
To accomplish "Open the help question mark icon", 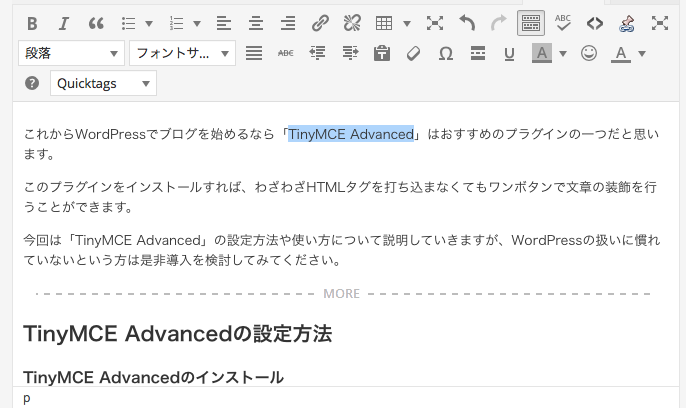I will click(x=32, y=83).
